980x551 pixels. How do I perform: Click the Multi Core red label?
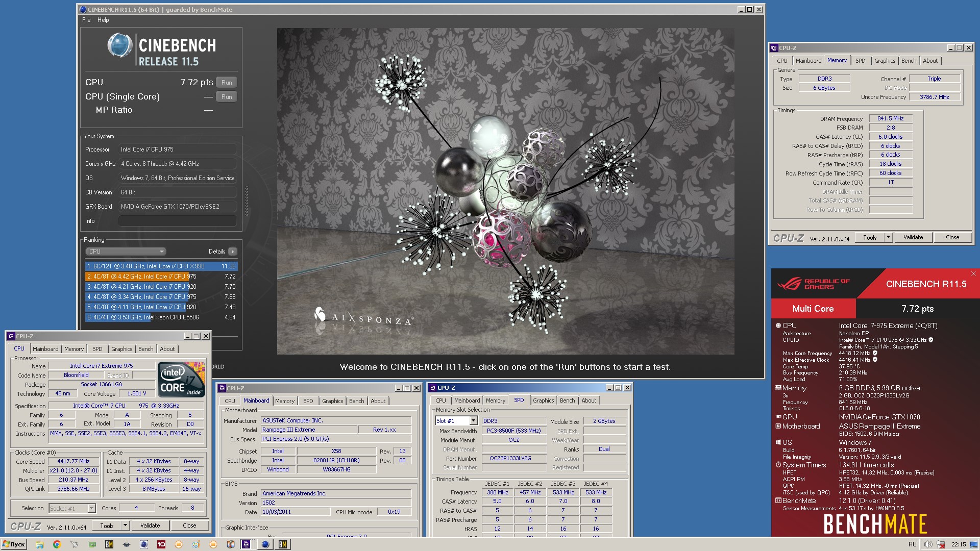tap(813, 309)
